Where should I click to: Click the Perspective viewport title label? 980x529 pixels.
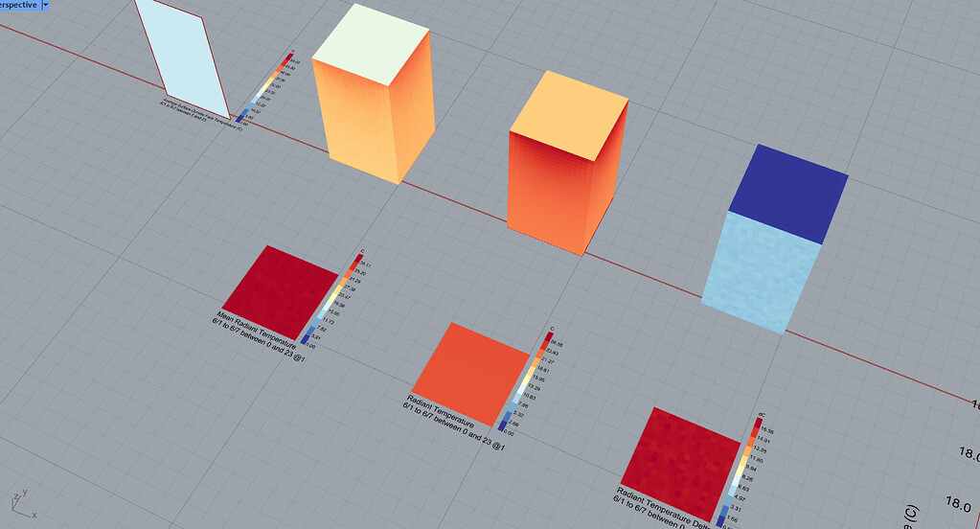(x=17, y=5)
